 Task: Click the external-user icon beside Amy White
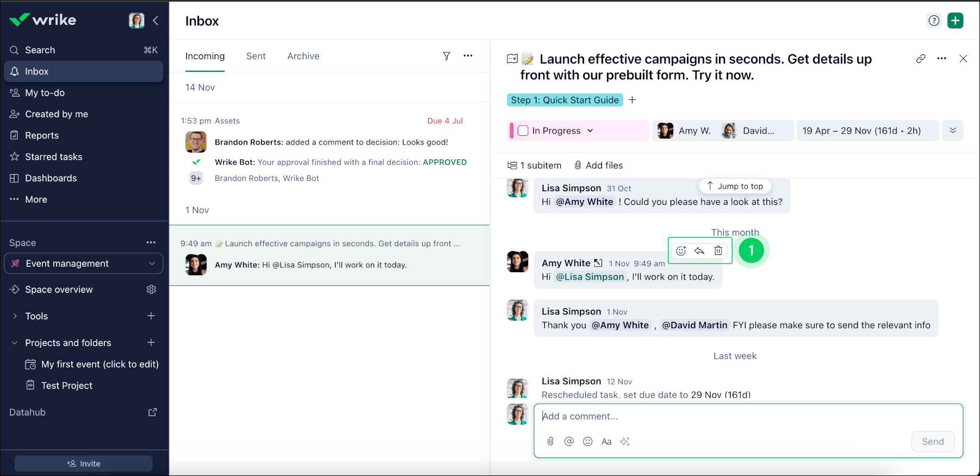[x=598, y=263]
